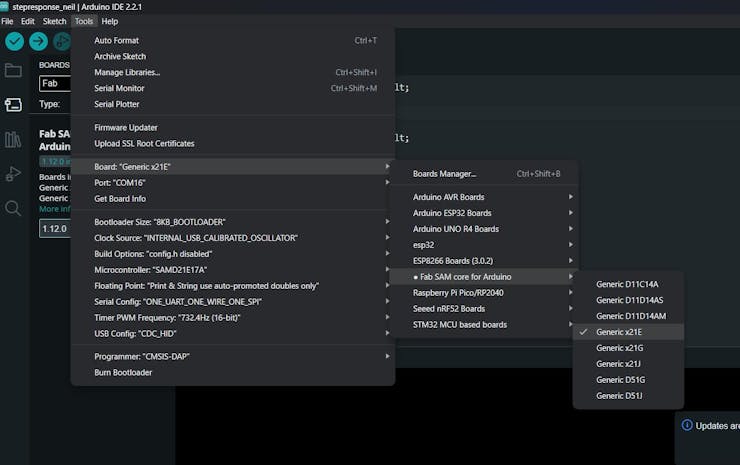Expand Microcontroller "SAMD21E17A" submenu
The width and height of the screenshot is (740, 465).
[233, 270]
